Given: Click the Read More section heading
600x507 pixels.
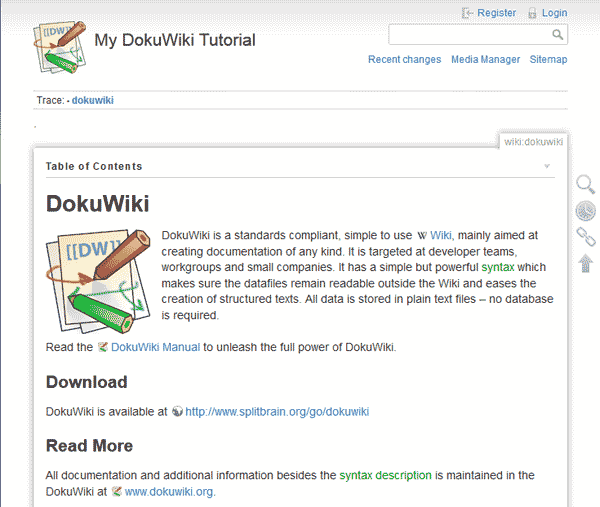Looking at the screenshot, I should (x=90, y=446).
